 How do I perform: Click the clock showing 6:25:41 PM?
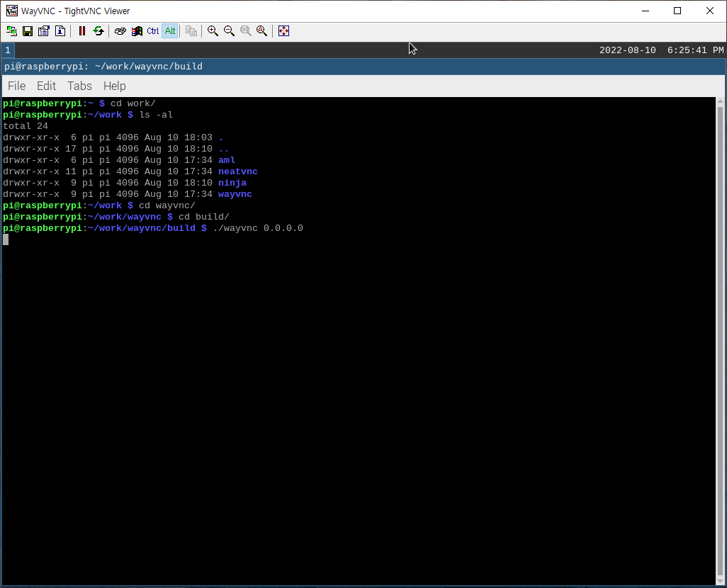[x=695, y=50]
